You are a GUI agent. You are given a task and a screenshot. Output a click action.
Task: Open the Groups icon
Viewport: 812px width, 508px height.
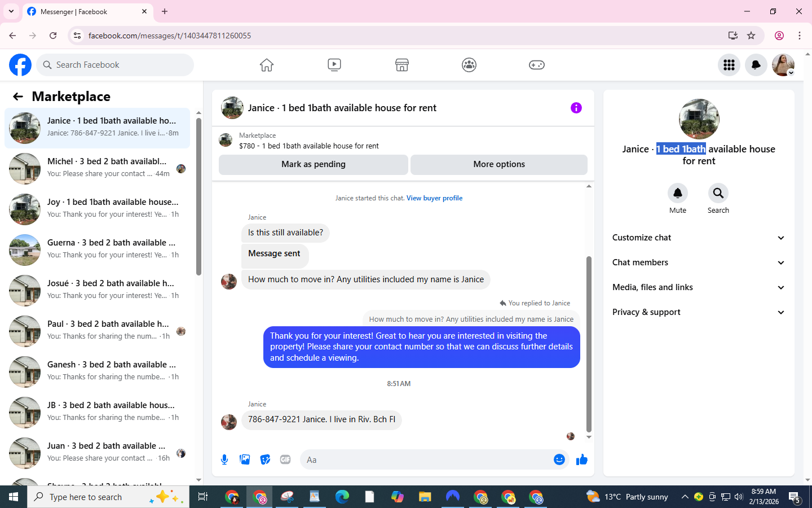point(469,65)
